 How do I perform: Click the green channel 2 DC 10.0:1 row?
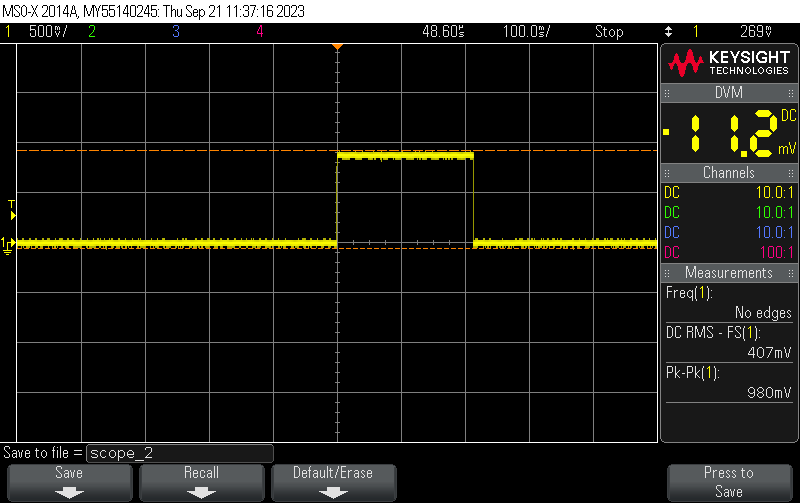(x=729, y=213)
